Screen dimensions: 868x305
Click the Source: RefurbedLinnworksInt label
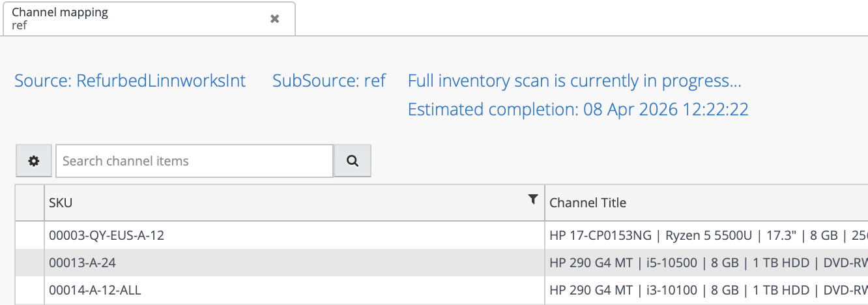130,81
